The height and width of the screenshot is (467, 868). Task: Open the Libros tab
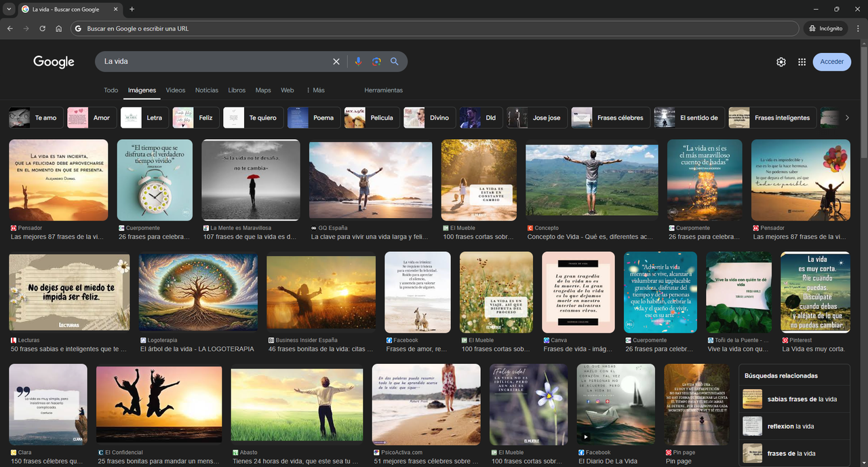pos(237,90)
